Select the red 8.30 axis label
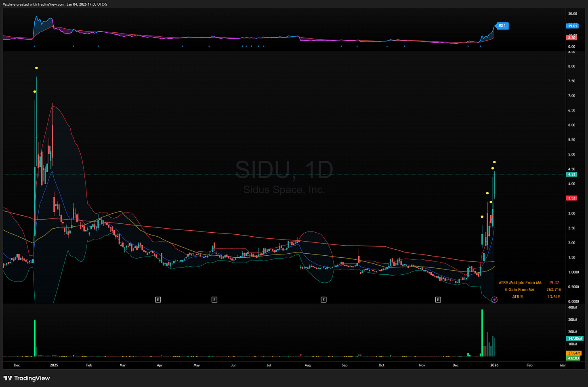The image size is (588, 387). pos(571,38)
